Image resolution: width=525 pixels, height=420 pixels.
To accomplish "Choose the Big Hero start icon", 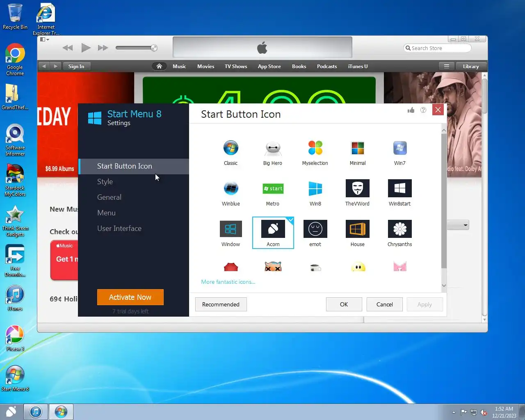I will [273, 152].
